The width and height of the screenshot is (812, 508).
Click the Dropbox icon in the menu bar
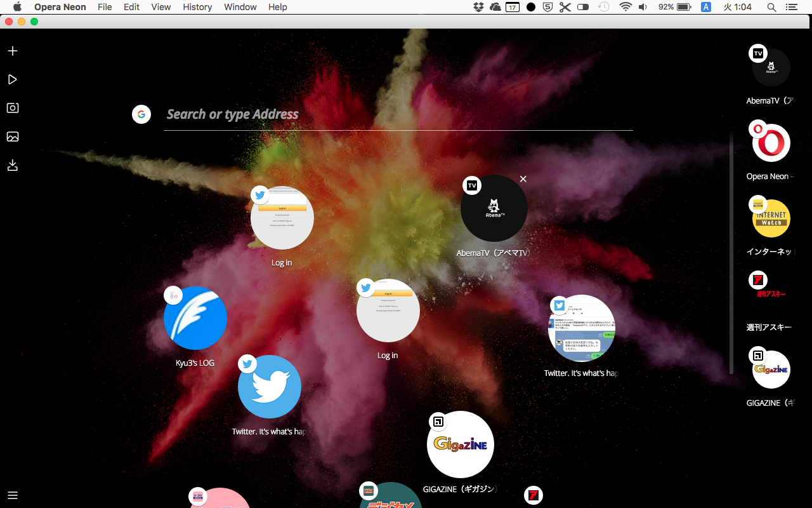[x=479, y=7]
